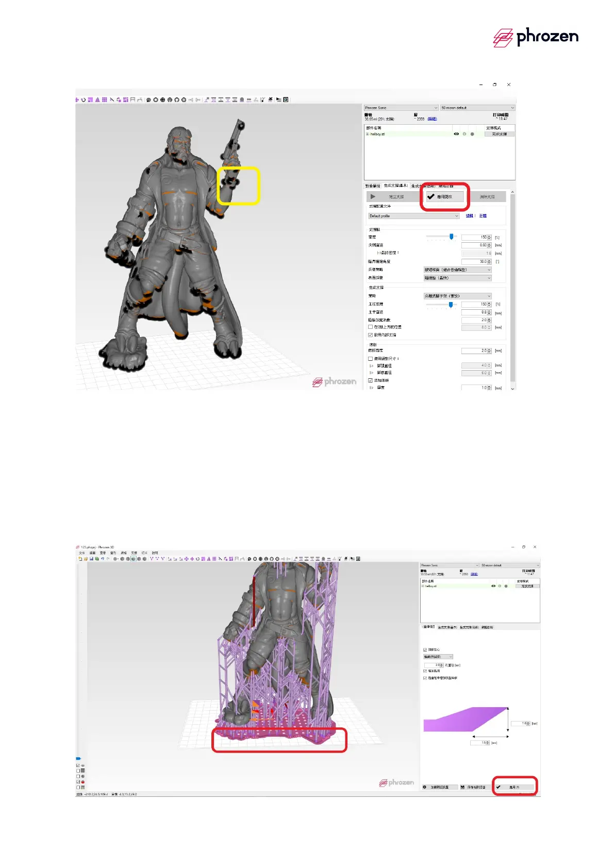The height and width of the screenshot is (868, 614).
Task: Enable the unchecked checkbox beside the disabled 8.0 field
Action: click(370, 327)
